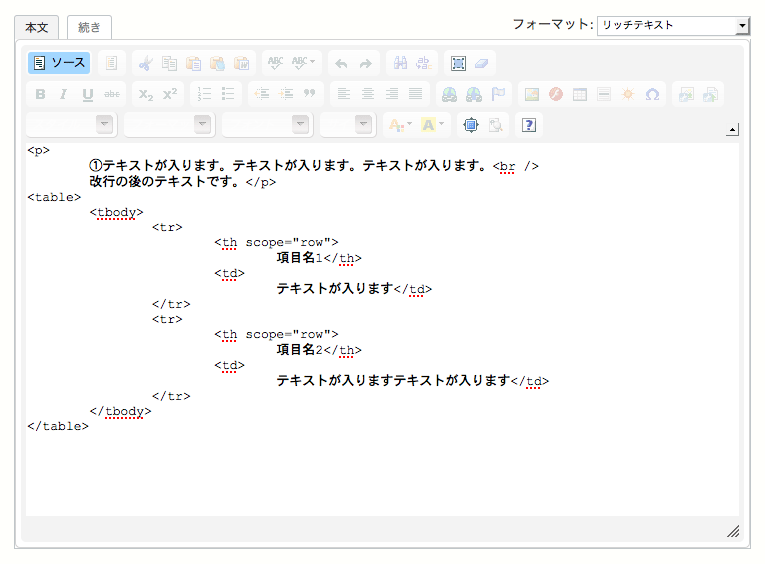Click the Select All icon
The image size is (765, 564).
[458, 63]
